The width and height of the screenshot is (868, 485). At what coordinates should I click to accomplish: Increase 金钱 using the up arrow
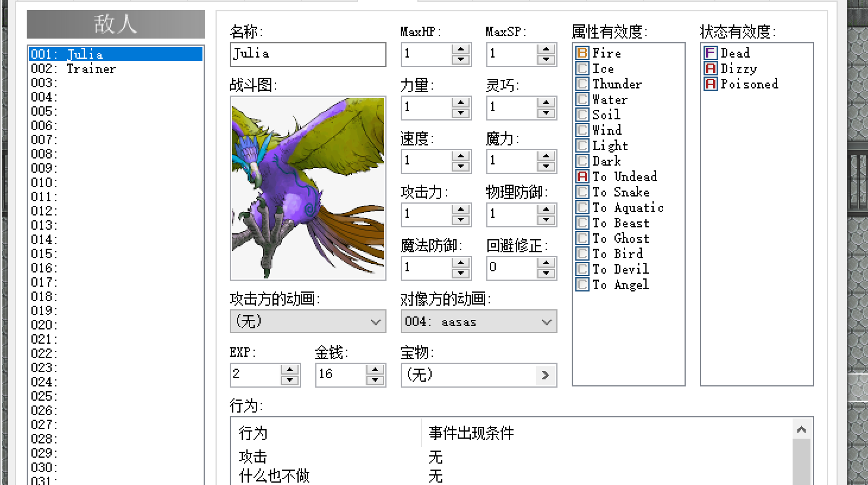point(375,370)
